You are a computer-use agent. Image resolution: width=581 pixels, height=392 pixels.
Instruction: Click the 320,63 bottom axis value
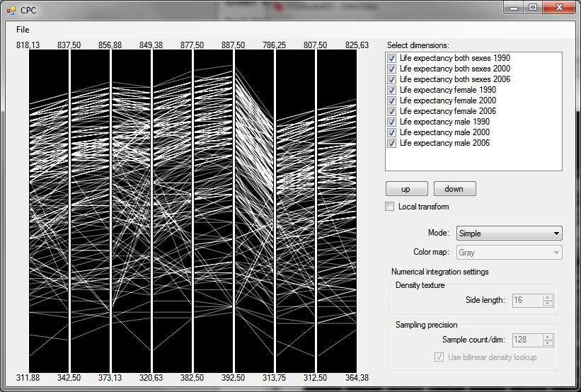click(x=151, y=378)
